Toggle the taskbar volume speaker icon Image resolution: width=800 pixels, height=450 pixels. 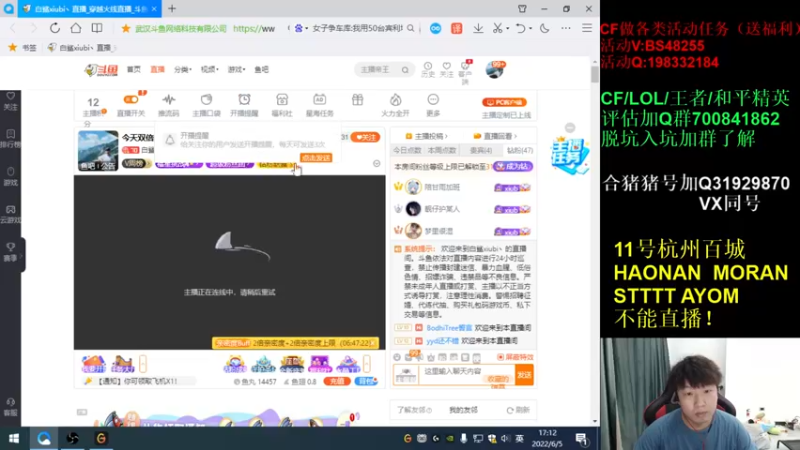[x=505, y=438]
